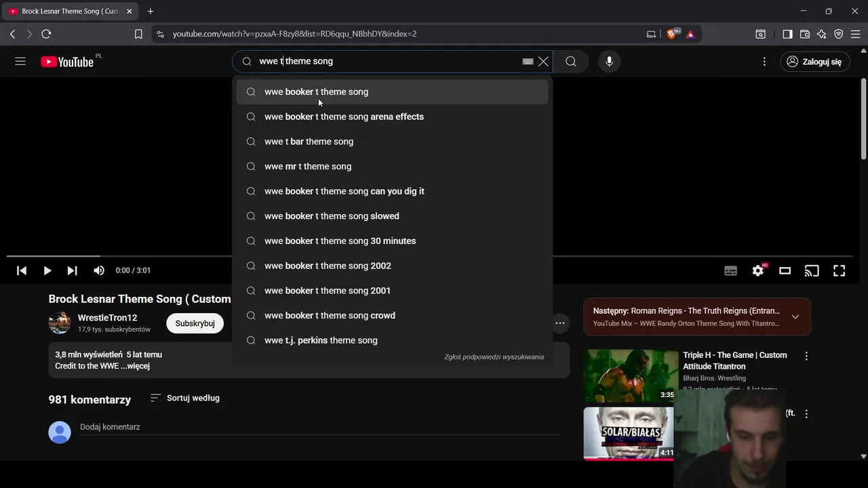Open SOLAR/BIAŁAS video thumbnail

tap(629, 433)
